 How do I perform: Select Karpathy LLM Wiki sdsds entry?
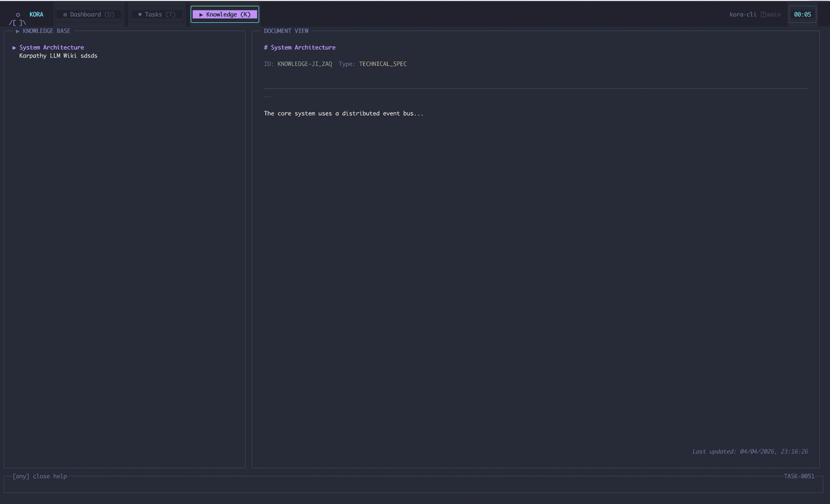click(x=58, y=56)
